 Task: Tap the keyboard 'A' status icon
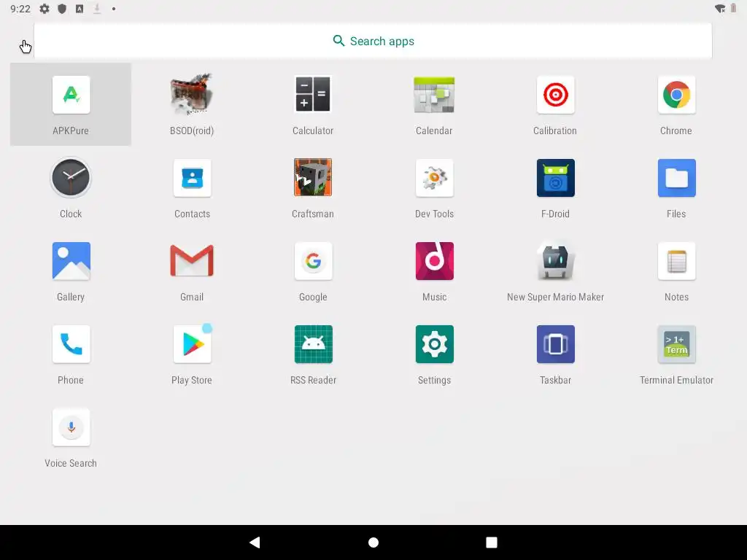[x=80, y=9]
